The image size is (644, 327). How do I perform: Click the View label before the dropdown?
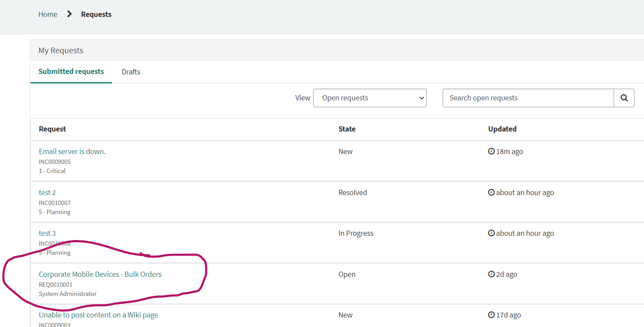(303, 98)
